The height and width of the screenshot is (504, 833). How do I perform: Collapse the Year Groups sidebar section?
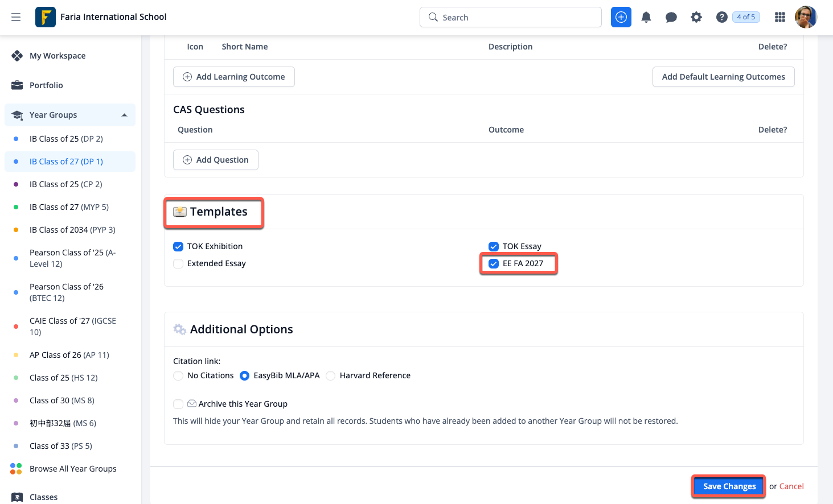tap(124, 115)
